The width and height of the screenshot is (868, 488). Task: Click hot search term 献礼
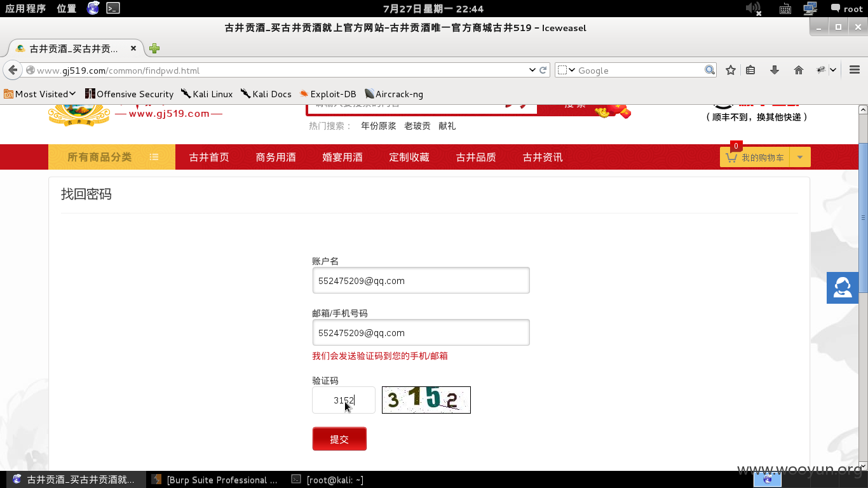[447, 126]
